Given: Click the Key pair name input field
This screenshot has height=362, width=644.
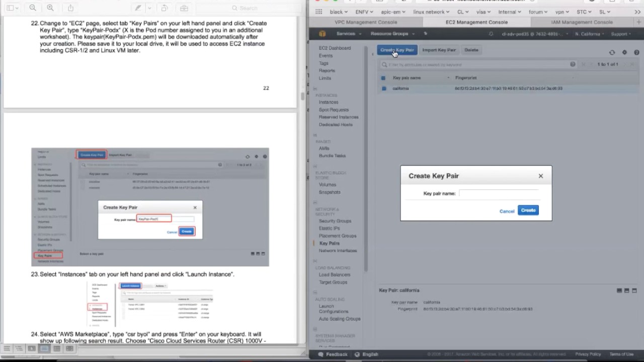Looking at the screenshot, I should click(499, 193).
